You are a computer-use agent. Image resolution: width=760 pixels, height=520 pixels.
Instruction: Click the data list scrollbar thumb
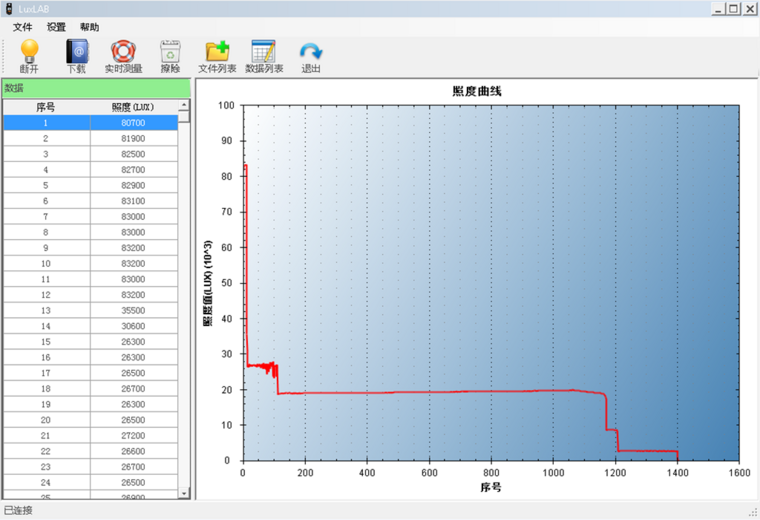(x=184, y=117)
